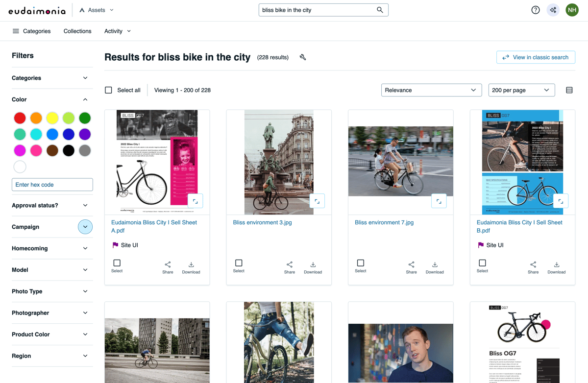Filter by the yellow color swatch
This screenshot has height=383, width=588.
coord(52,118)
